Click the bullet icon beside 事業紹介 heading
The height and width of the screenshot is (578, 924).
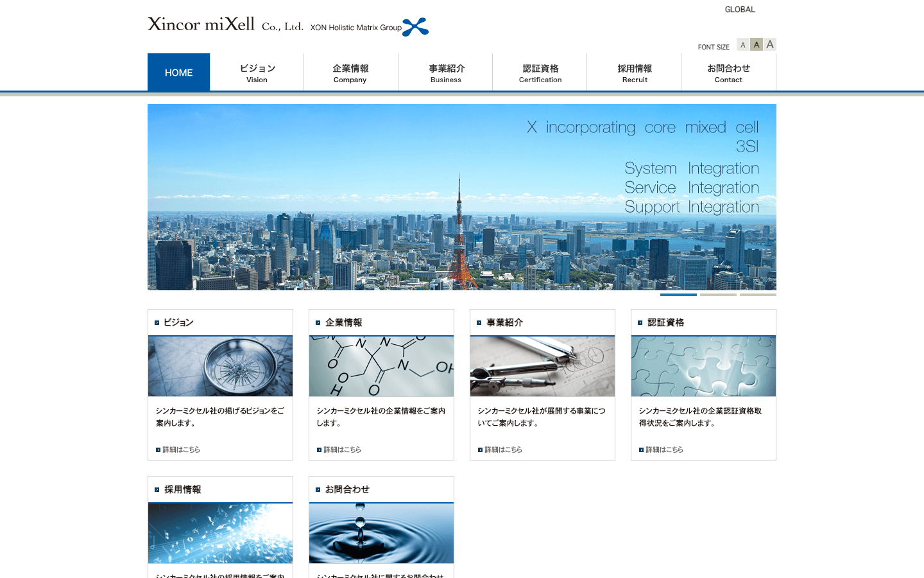[x=479, y=322]
